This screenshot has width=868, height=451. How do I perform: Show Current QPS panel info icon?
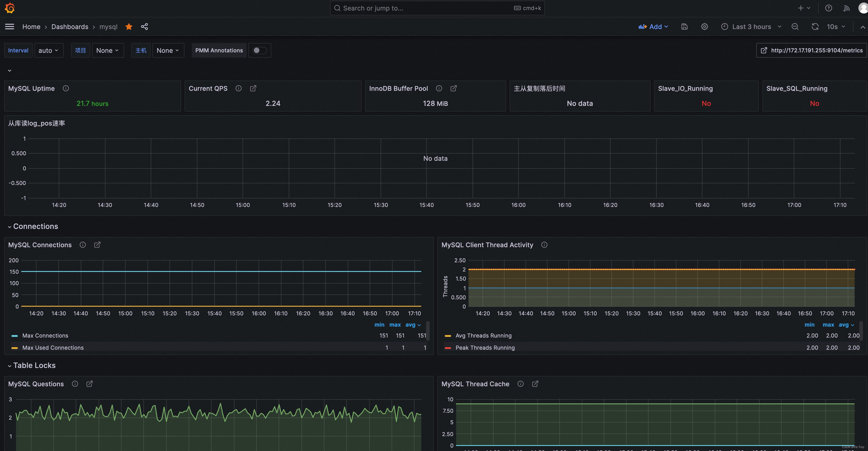pyautogui.click(x=239, y=88)
